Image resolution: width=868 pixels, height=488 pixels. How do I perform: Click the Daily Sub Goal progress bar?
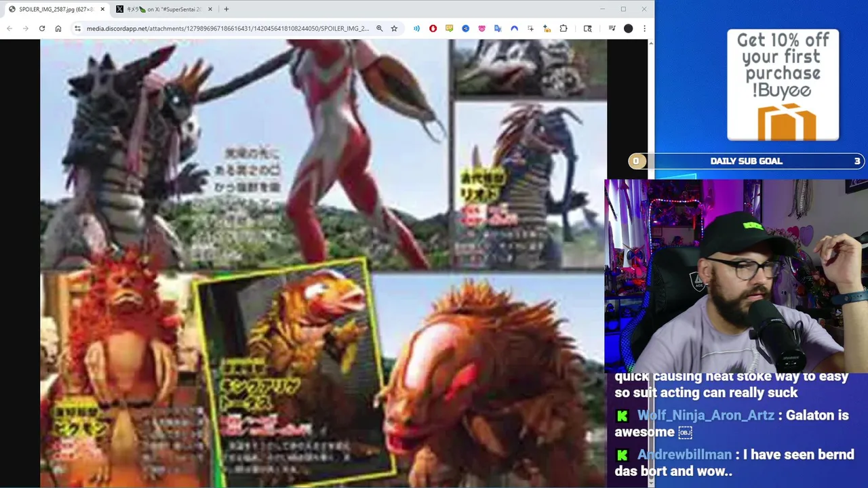(x=746, y=161)
